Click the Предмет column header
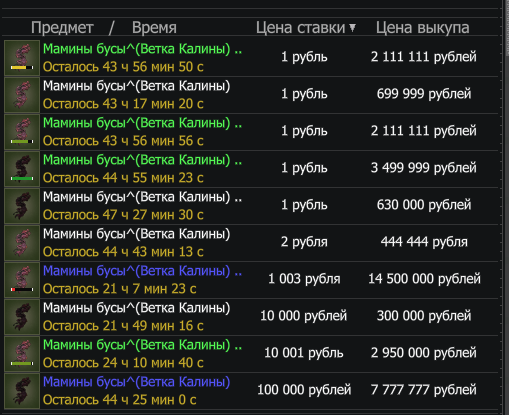Screen dimensions: 509x415 (62, 28)
